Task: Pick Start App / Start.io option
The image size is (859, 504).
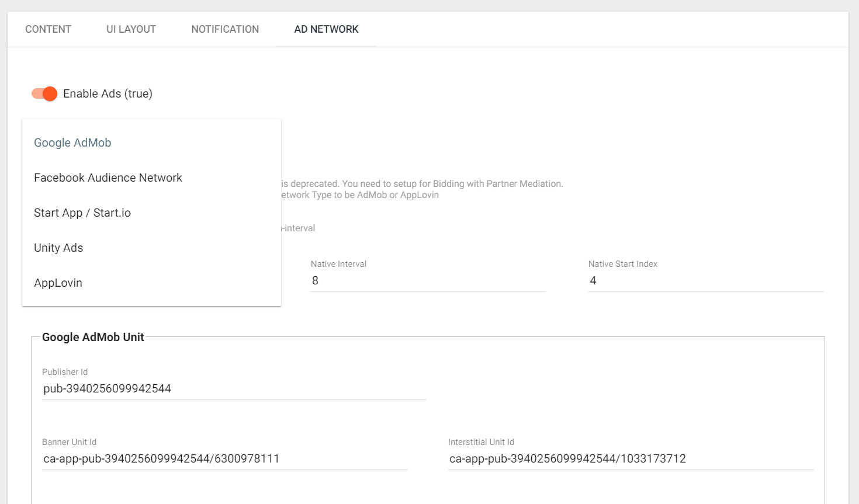Action: tap(82, 213)
